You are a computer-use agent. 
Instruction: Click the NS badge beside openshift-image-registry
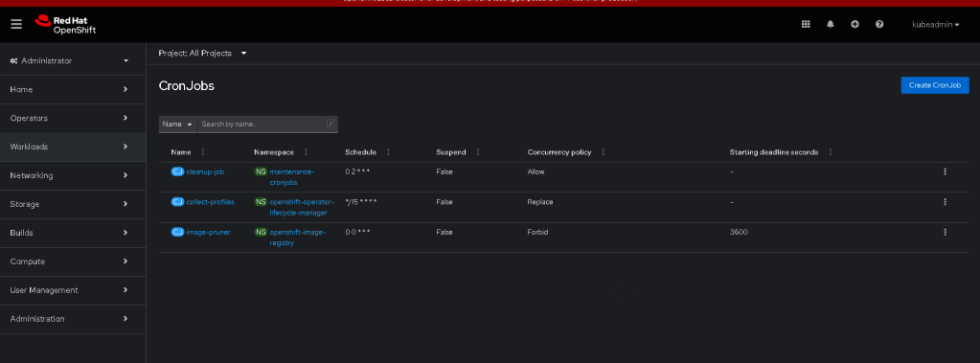tap(260, 232)
